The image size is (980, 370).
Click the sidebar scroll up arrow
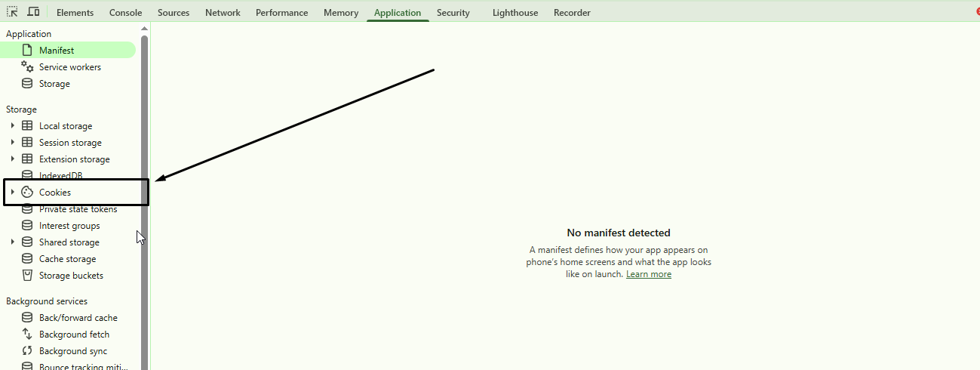click(x=144, y=28)
